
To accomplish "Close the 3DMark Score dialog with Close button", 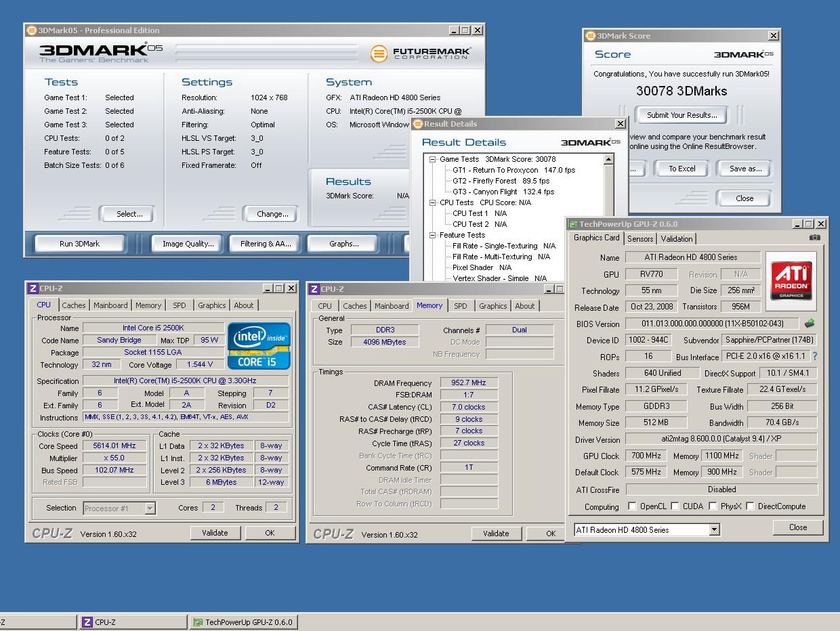I will pyautogui.click(x=744, y=198).
